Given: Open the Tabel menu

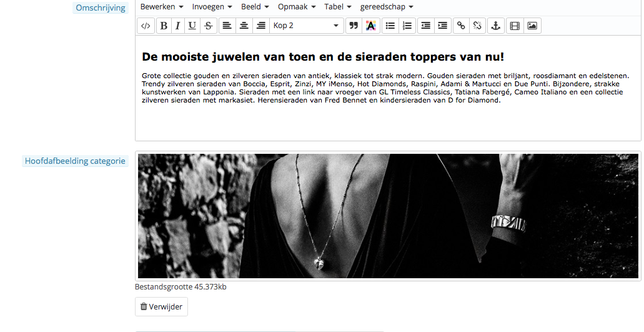Looking at the screenshot, I should coord(338,7).
